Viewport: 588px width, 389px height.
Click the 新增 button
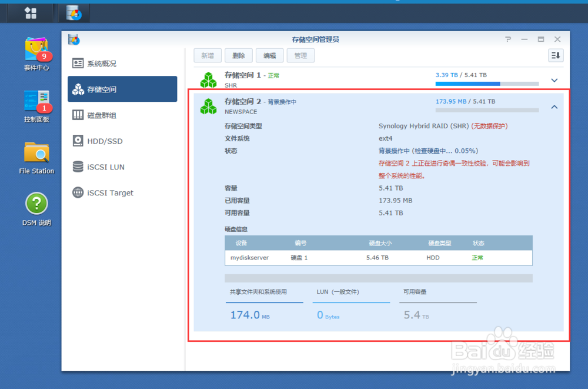point(208,55)
